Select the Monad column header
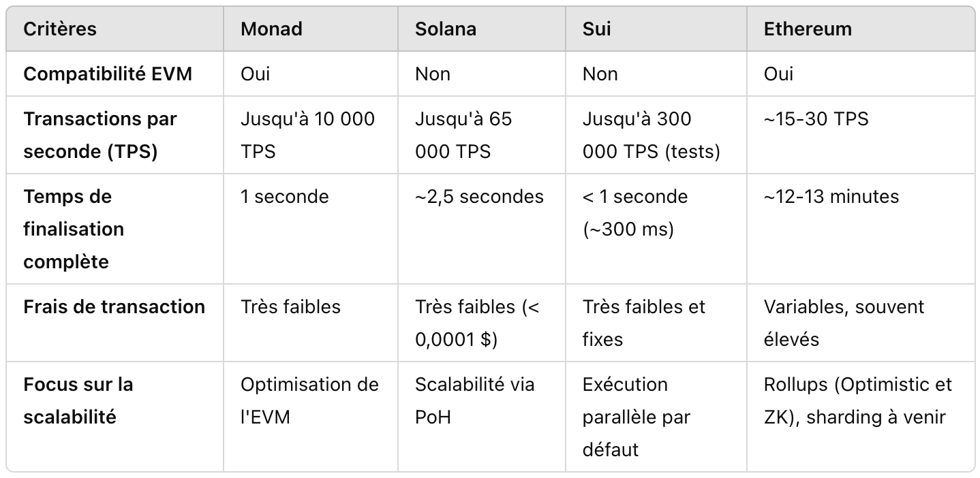 point(271,29)
